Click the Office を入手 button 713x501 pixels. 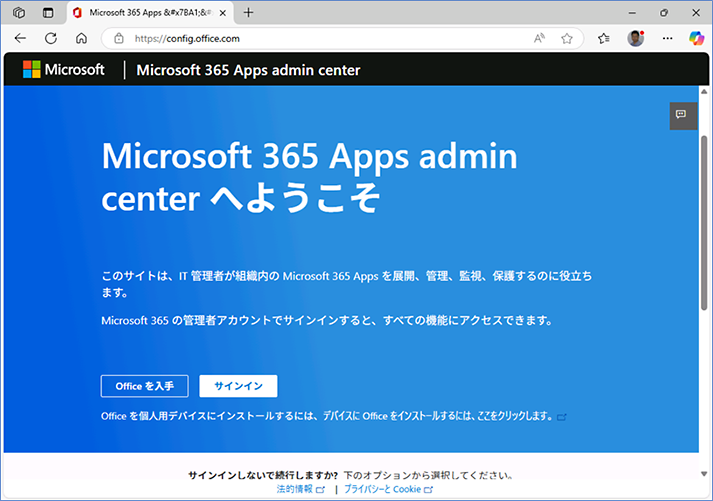click(x=145, y=386)
